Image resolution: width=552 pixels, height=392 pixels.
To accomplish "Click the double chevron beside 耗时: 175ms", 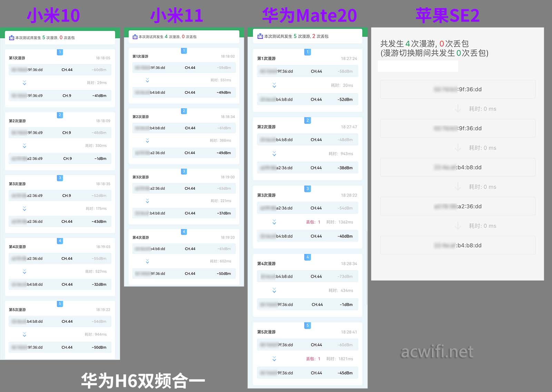I will coord(24,208).
